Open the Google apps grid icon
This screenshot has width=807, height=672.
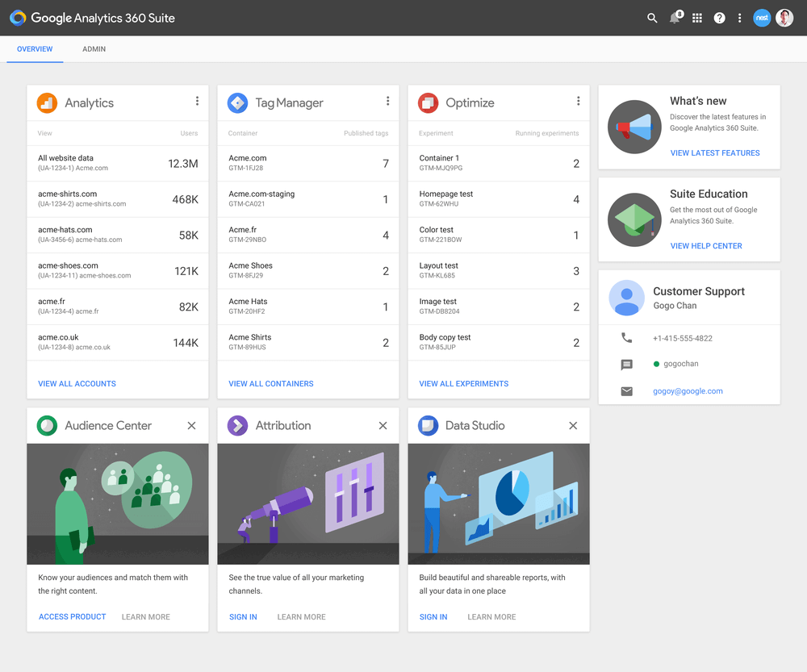[697, 17]
